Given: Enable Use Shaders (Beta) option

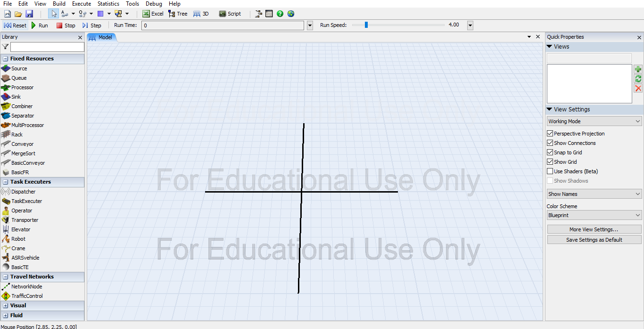Looking at the screenshot, I should tap(550, 171).
